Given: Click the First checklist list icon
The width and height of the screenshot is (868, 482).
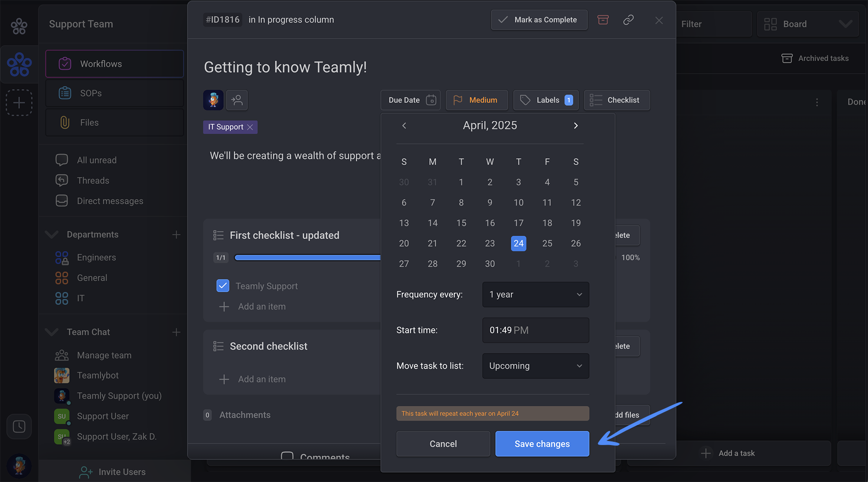Looking at the screenshot, I should coord(218,235).
